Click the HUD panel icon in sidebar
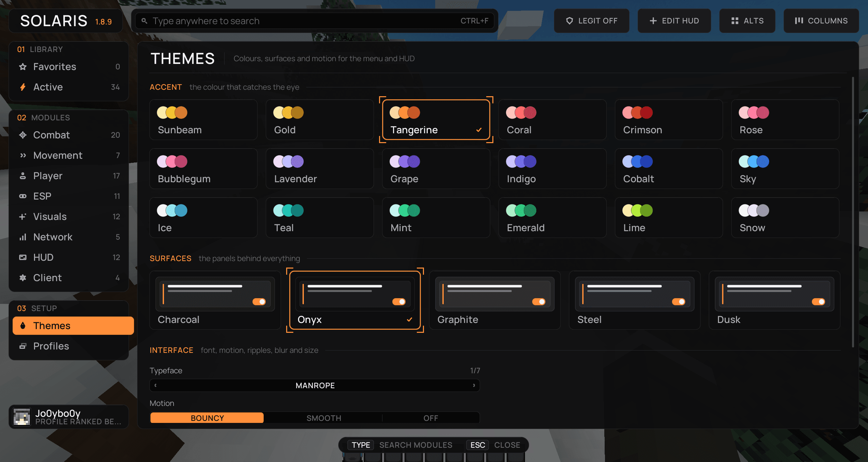This screenshot has width=868, height=462. 23,257
